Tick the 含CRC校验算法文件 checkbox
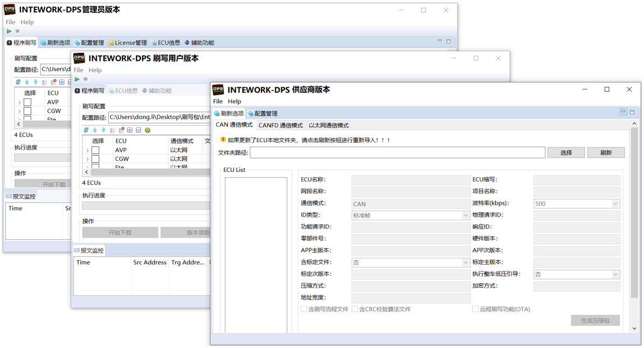This screenshot has height=348, width=644. (355, 309)
